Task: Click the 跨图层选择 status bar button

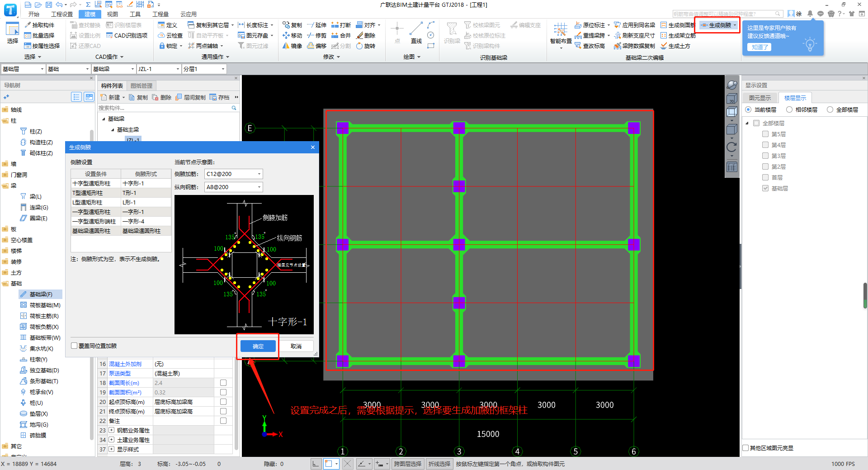Action: 407,464
